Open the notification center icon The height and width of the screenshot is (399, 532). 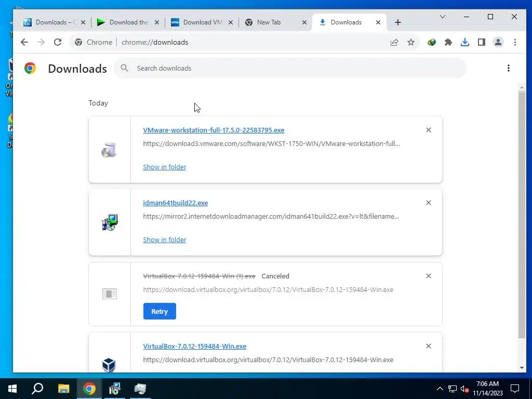[x=515, y=389]
